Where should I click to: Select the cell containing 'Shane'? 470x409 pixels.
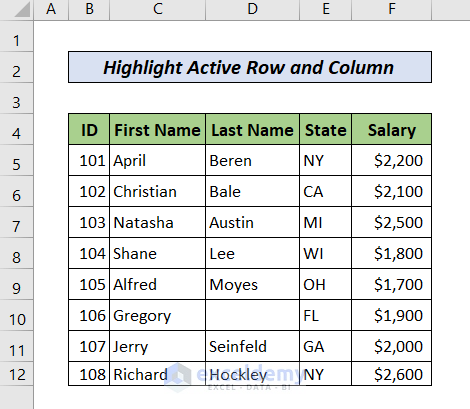point(158,253)
